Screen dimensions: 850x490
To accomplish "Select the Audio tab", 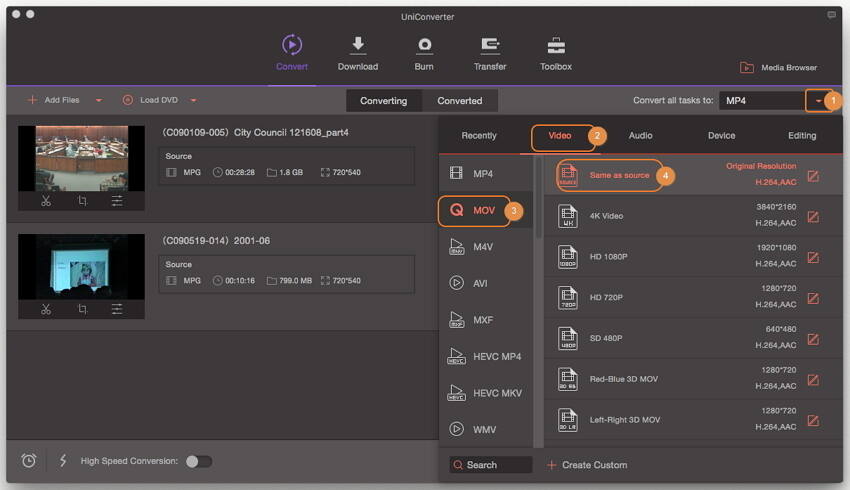I will tap(640, 136).
